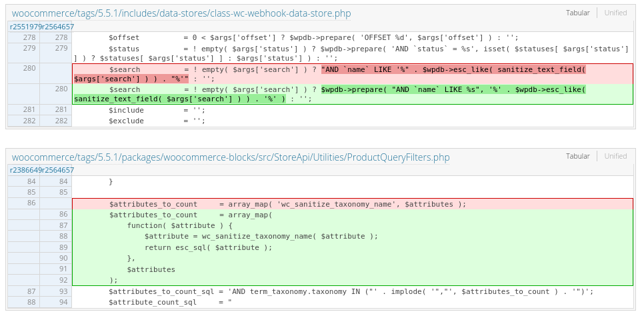Click the removed $attributes_to_count array_map line

pos(287,204)
